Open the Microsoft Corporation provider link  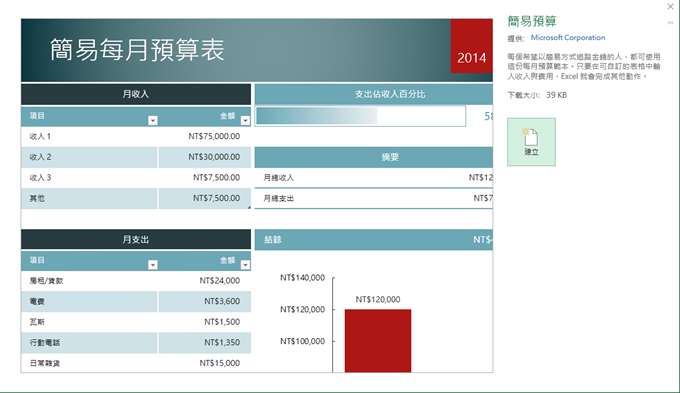[x=568, y=38]
